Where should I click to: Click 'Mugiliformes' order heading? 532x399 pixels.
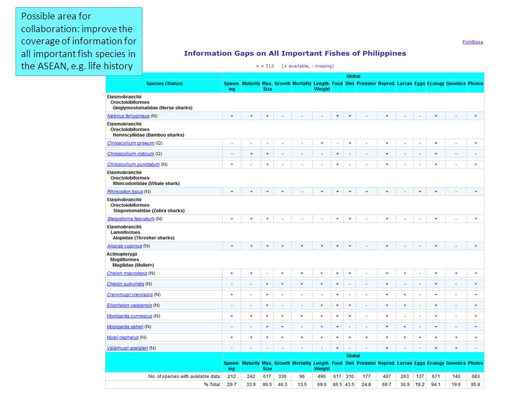tap(125, 259)
